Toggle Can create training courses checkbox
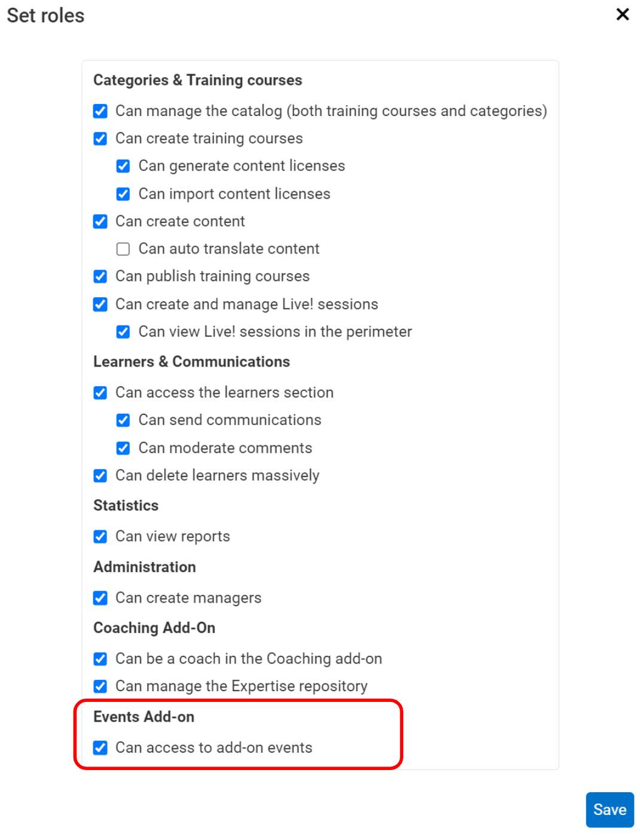The image size is (640, 840). click(100, 139)
